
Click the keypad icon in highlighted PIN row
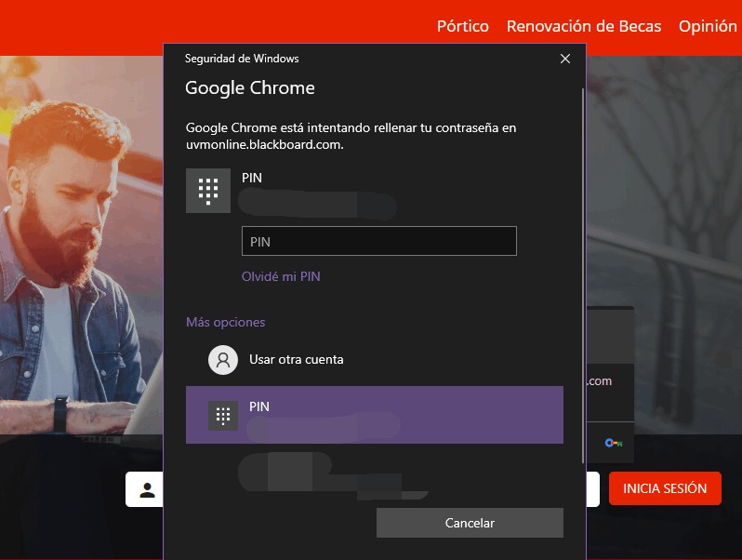[223, 416]
